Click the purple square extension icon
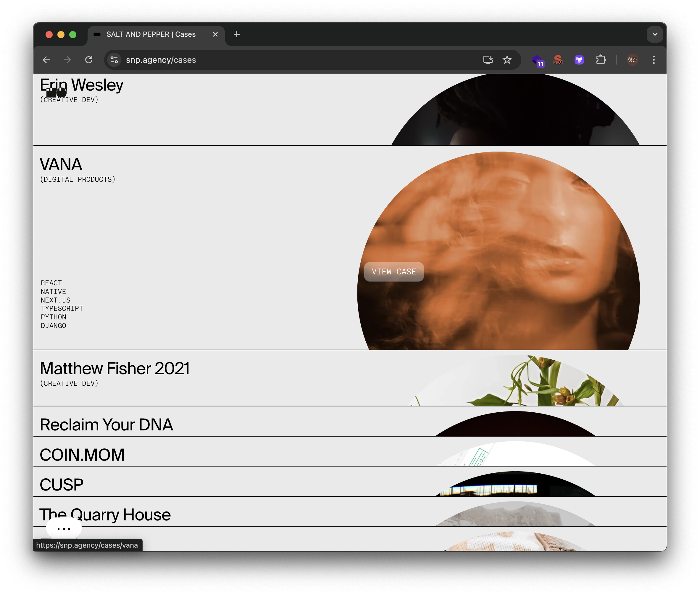This screenshot has width=700, height=595. point(579,60)
